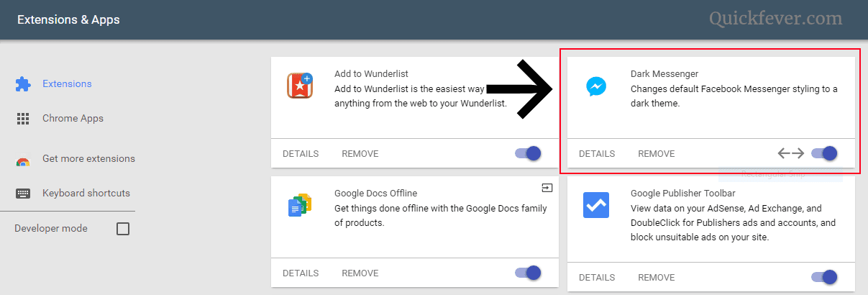Open Details for Google Publisher Toolbar
Image resolution: width=868 pixels, height=295 pixels.
(597, 277)
